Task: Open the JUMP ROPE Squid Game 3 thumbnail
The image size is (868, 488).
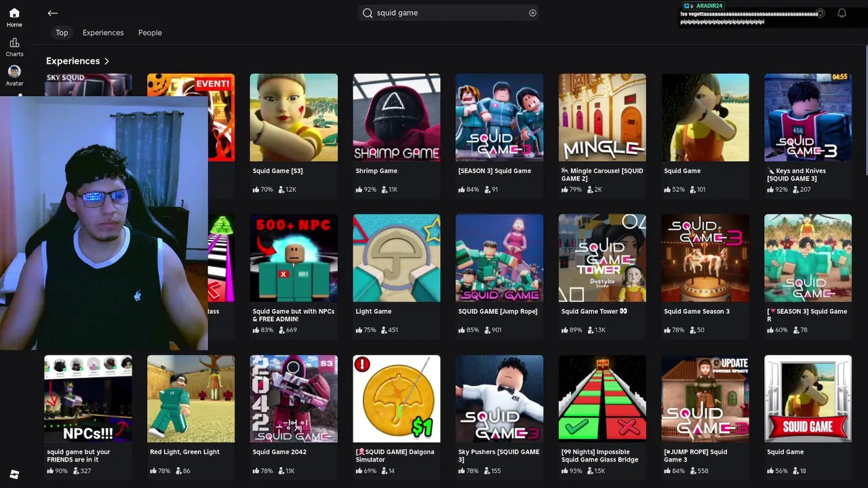Action: 705,399
